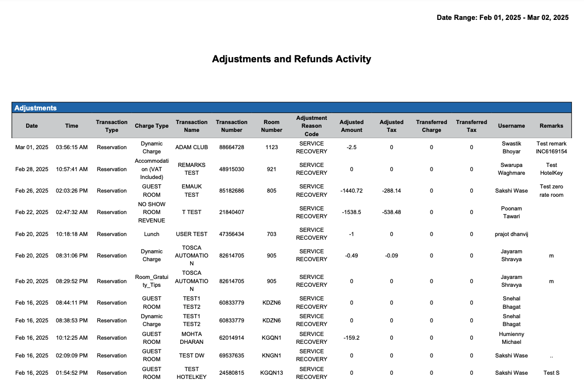Click the Username column header
The height and width of the screenshot is (392, 584).
point(511,126)
